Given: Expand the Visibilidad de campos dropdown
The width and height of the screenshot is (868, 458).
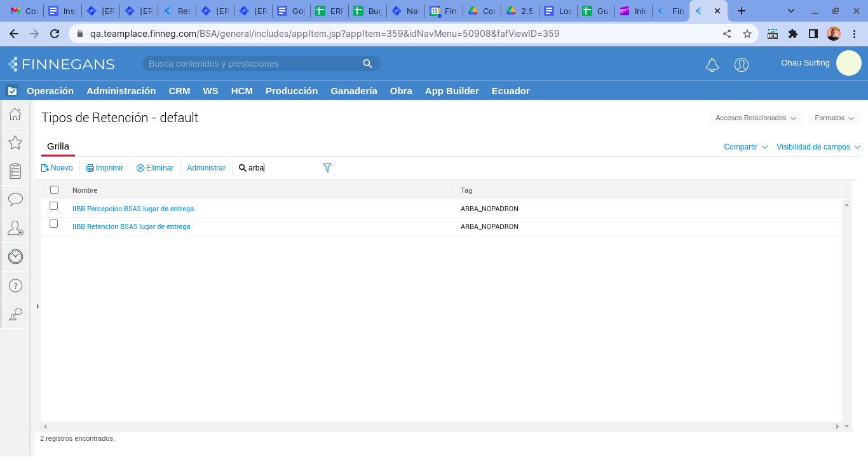Looking at the screenshot, I should pos(818,147).
